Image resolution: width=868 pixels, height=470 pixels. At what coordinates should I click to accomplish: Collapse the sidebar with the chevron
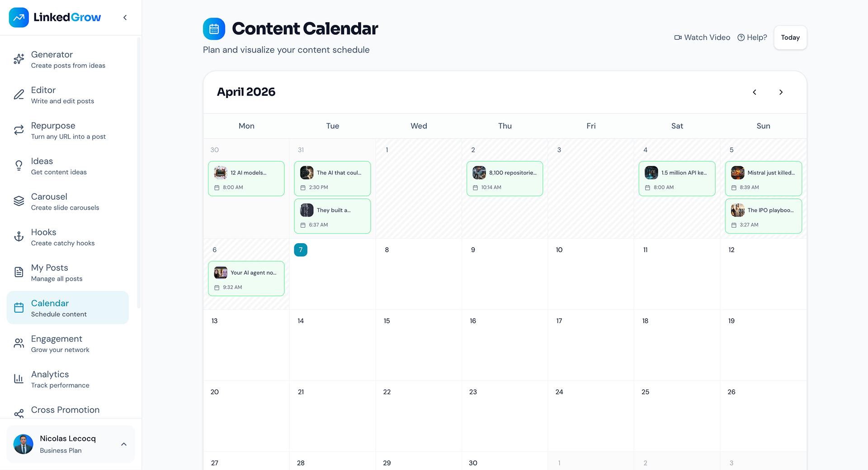point(125,18)
